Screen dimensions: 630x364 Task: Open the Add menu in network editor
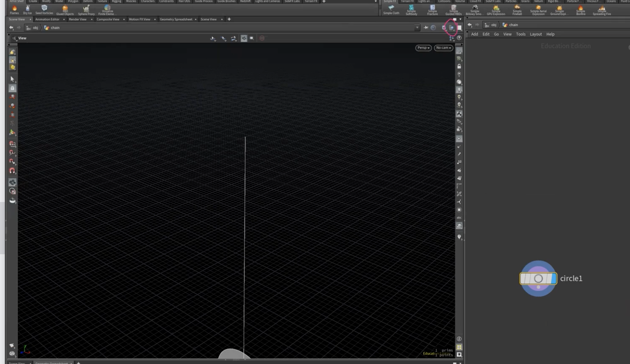pyautogui.click(x=475, y=34)
